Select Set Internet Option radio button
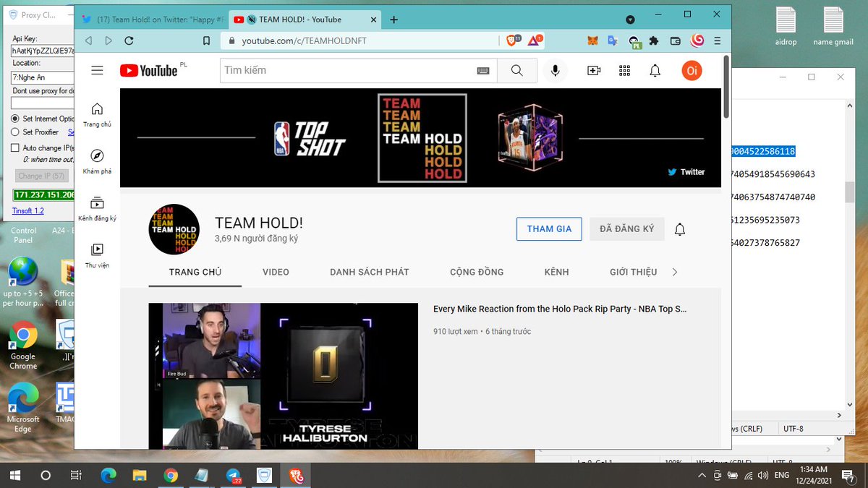This screenshot has height=488, width=868. pyautogui.click(x=15, y=119)
